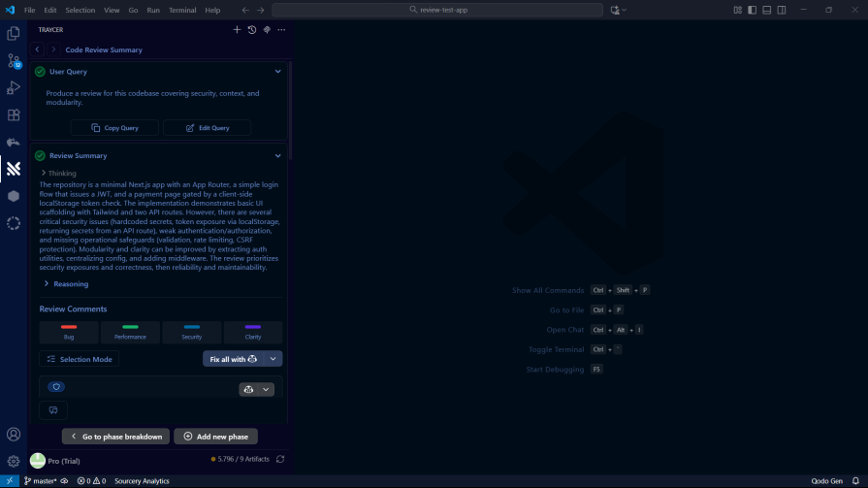This screenshot has height=488, width=868.
Task: Toggle the primary side bar layout
Action: [x=753, y=10]
